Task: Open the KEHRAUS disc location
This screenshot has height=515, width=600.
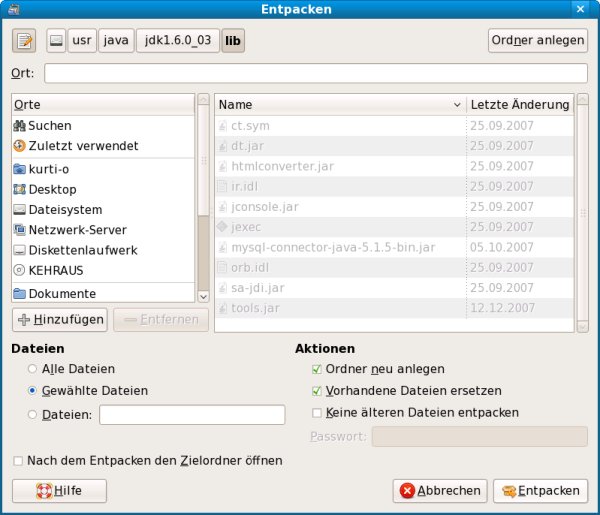Action: pos(55,270)
